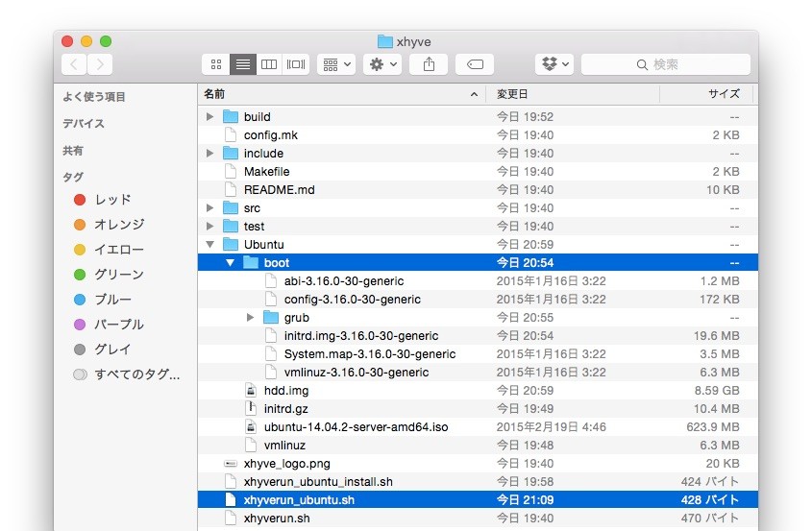Switch to list view

243,64
